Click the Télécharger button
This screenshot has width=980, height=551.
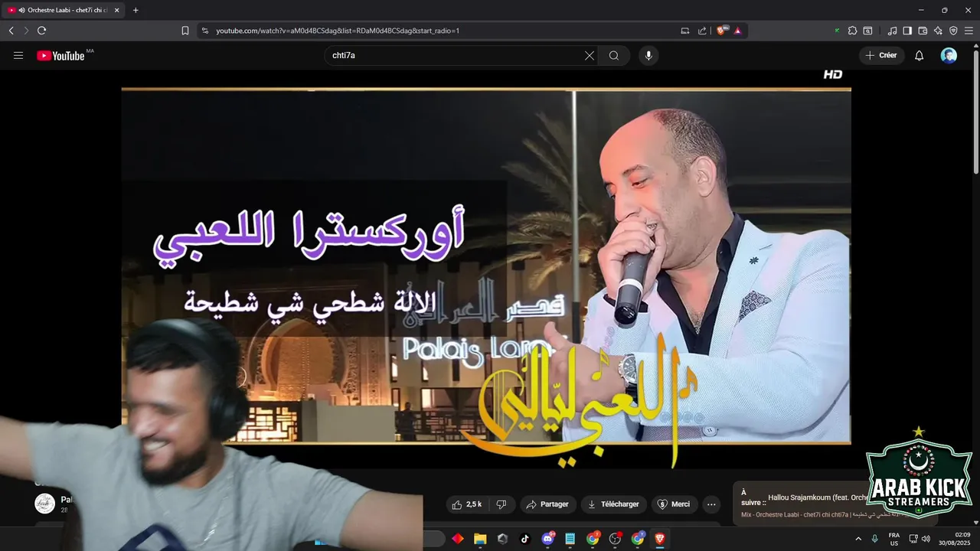612,504
